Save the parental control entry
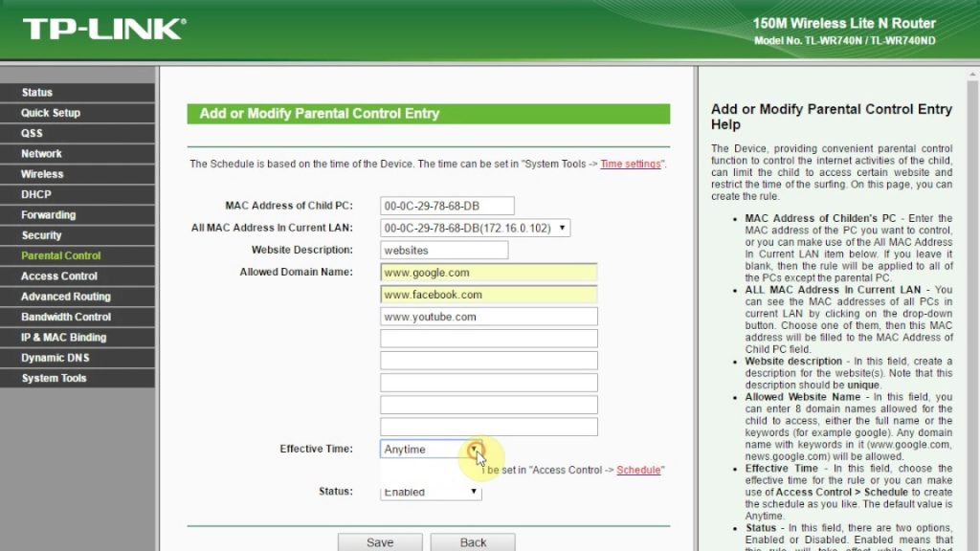Screen dimensions: 980x551 pos(380,542)
